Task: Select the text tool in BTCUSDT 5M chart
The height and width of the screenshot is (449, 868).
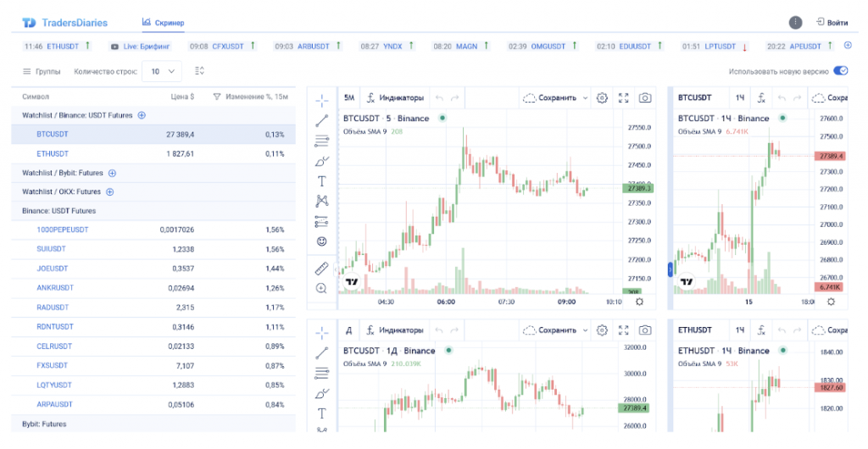Action: (321, 181)
